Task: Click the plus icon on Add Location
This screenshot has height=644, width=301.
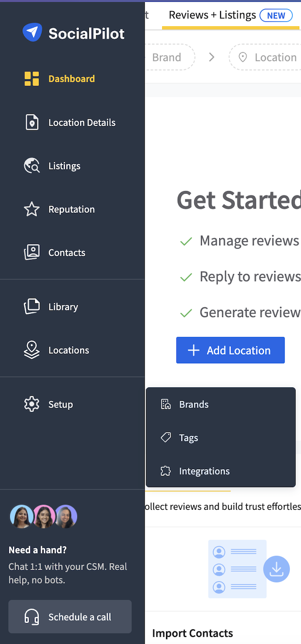Action: pos(193,350)
